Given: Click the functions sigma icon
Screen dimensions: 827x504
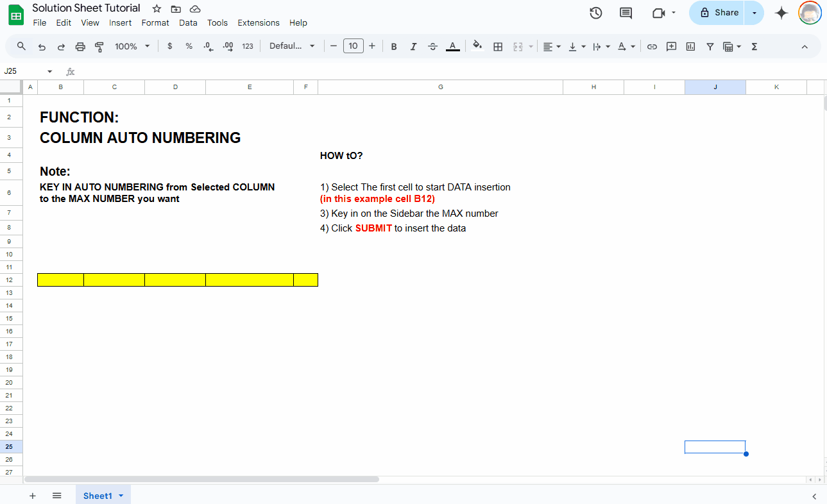Looking at the screenshot, I should [754, 46].
